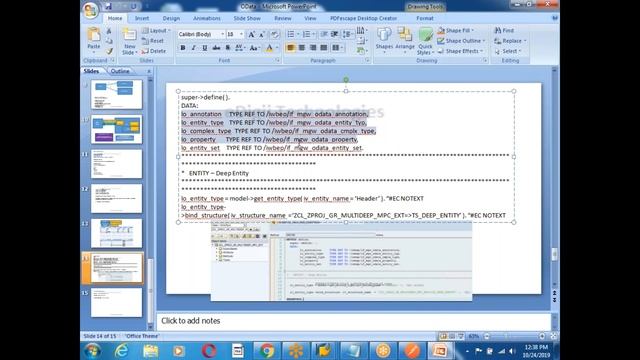Toggle Align Text Left

point(291,48)
